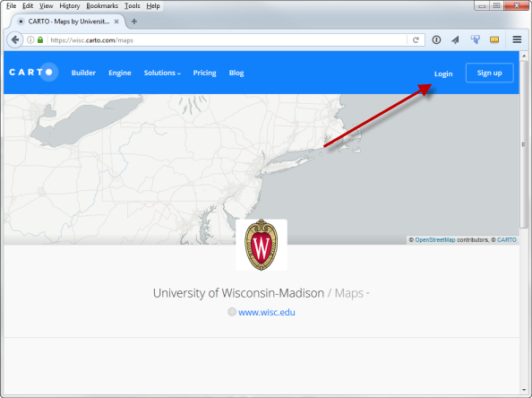Click the yellow ruler extension icon
Image resolution: width=532 pixels, height=398 pixels.
[494, 39]
